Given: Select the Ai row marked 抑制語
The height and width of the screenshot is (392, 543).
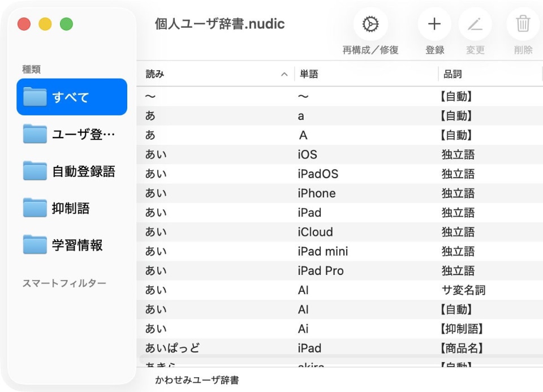Looking at the screenshot, I should pyautogui.click(x=339, y=329).
